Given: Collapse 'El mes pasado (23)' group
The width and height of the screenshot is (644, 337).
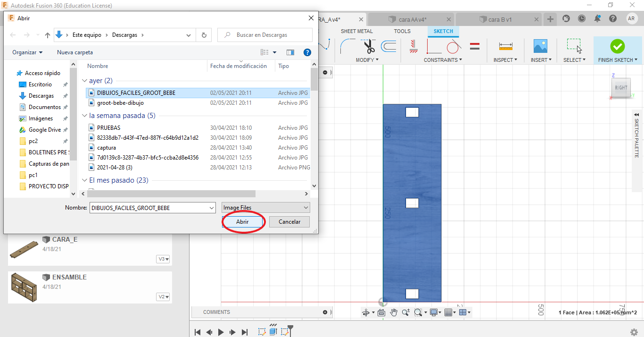Looking at the screenshot, I should coord(85,180).
